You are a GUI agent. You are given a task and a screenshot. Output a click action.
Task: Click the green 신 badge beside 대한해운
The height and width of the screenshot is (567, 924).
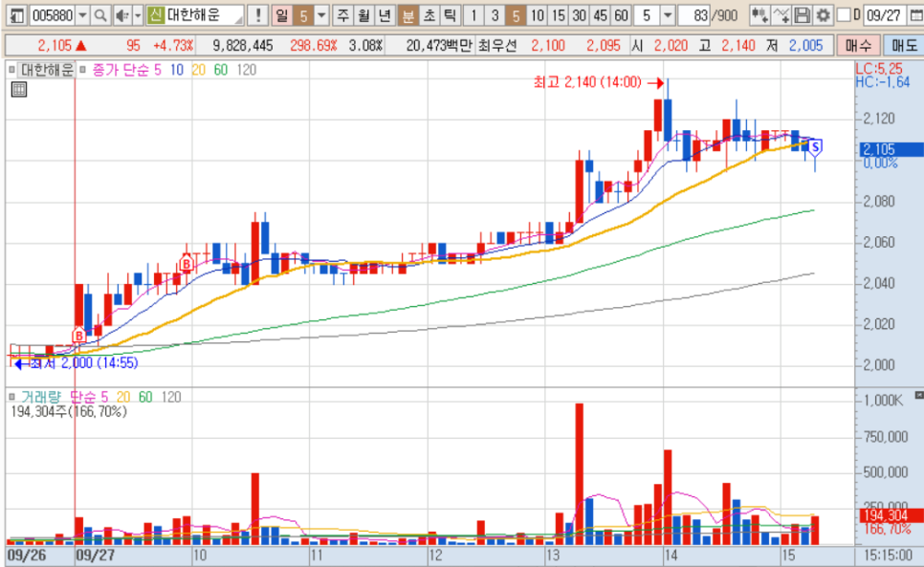pos(155,14)
